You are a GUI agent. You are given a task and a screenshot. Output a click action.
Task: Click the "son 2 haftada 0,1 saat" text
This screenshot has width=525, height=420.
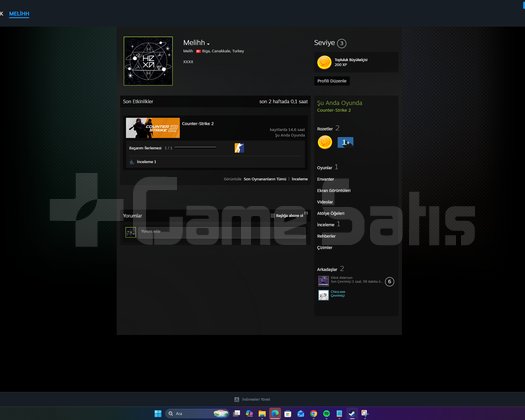[x=283, y=101]
